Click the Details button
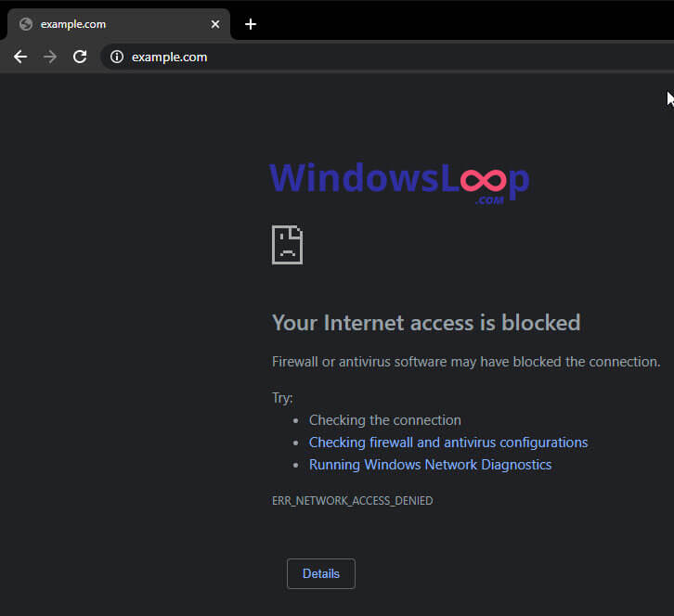 pyautogui.click(x=321, y=573)
